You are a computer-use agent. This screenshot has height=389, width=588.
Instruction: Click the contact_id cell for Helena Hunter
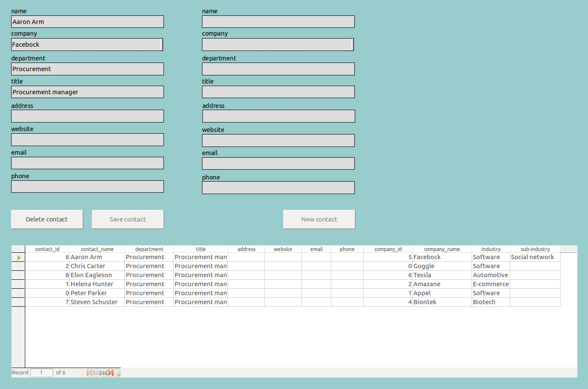pos(47,284)
